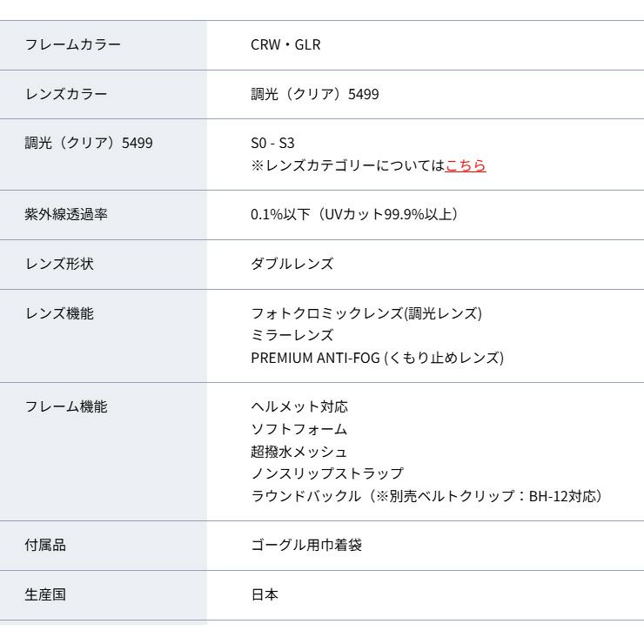Click the フレーム機能 row label

(x=66, y=406)
